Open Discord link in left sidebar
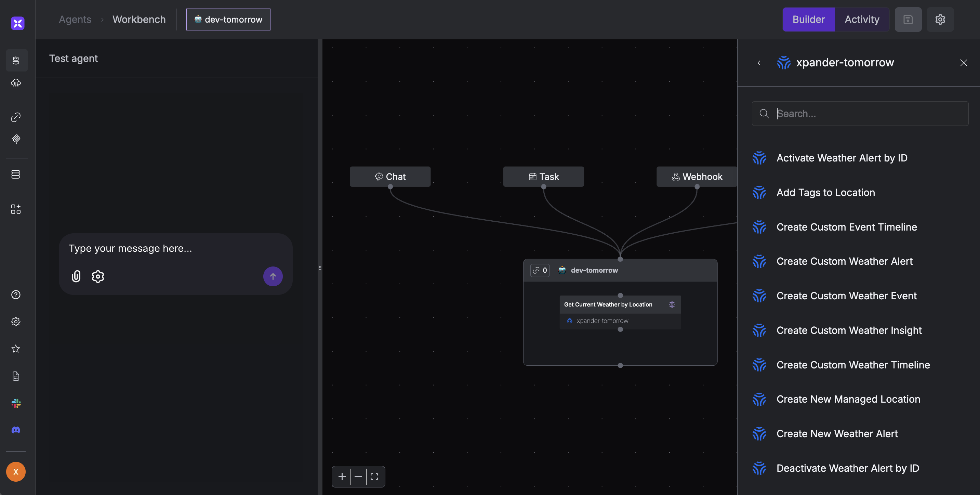Screen dimensions: 980x495 [16, 430]
